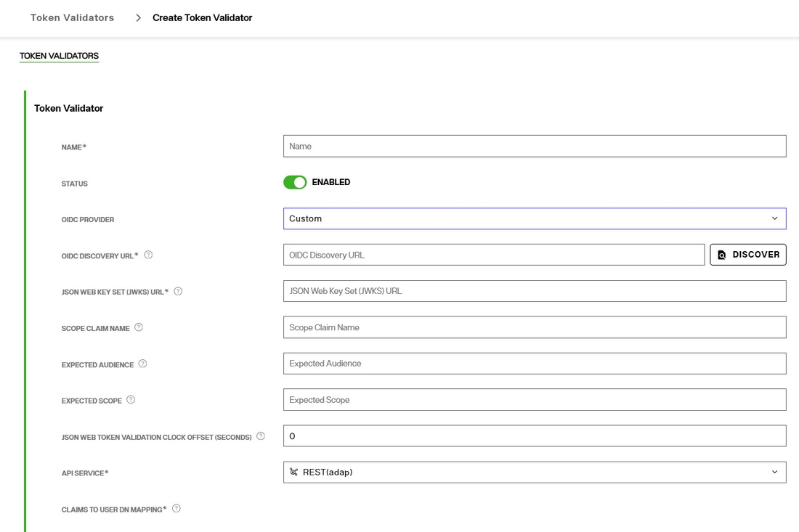
Task: Click help icon for Claims to User DN Mapping
Action: (x=177, y=508)
